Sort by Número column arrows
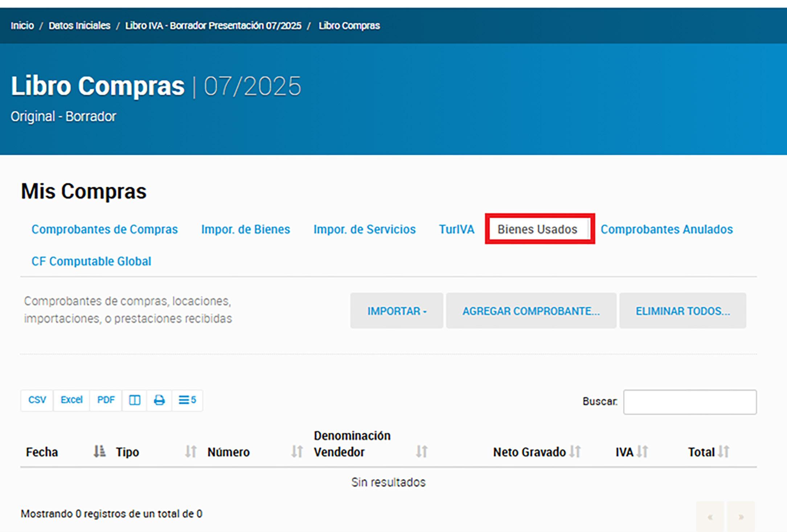 pyautogui.click(x=297, y=452)
